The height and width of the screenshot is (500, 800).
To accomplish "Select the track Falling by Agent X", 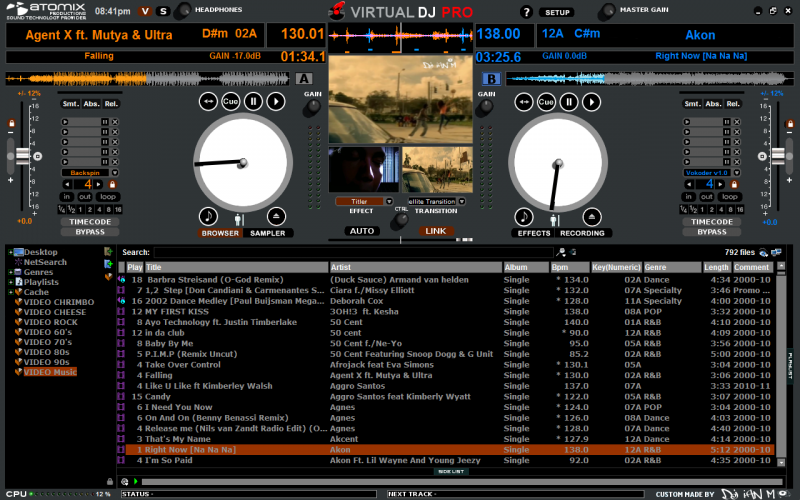I will click(x=447, y=375).
